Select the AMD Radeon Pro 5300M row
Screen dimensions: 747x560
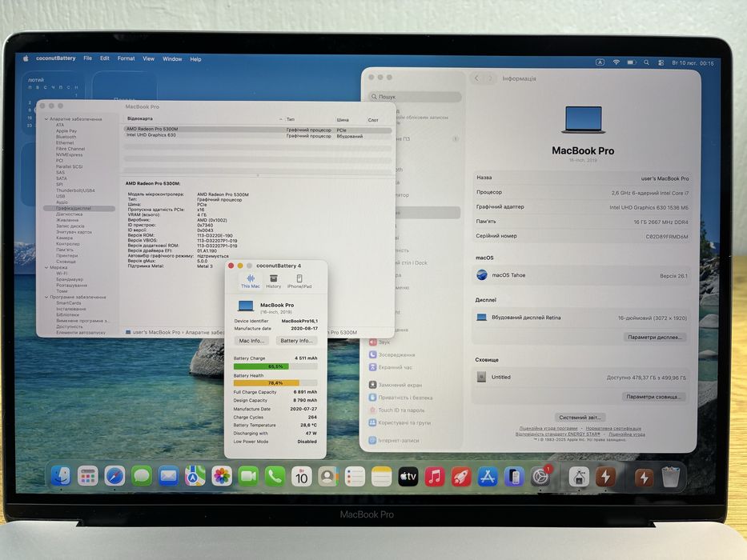pyautogui.click(x=257, y=130)
